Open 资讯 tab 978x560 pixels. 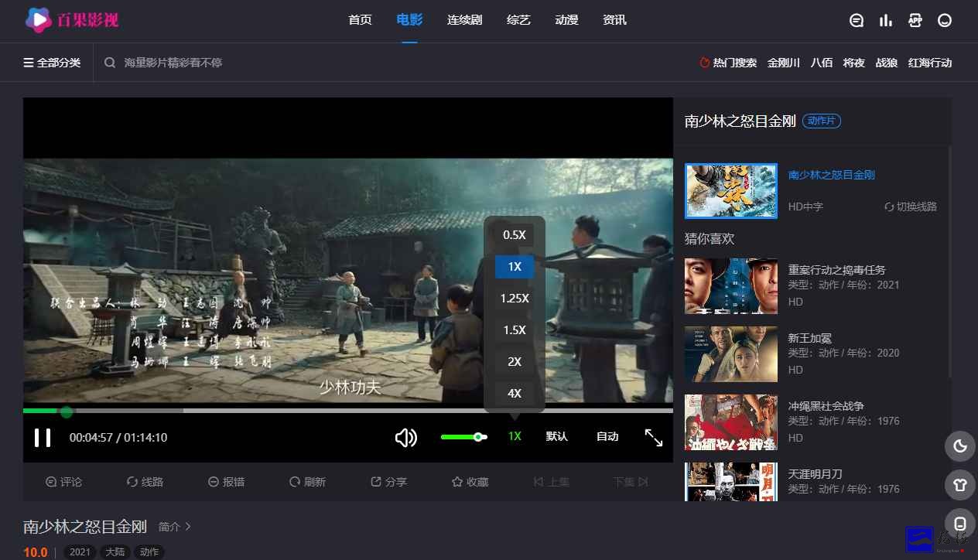[x=614, y=20]
